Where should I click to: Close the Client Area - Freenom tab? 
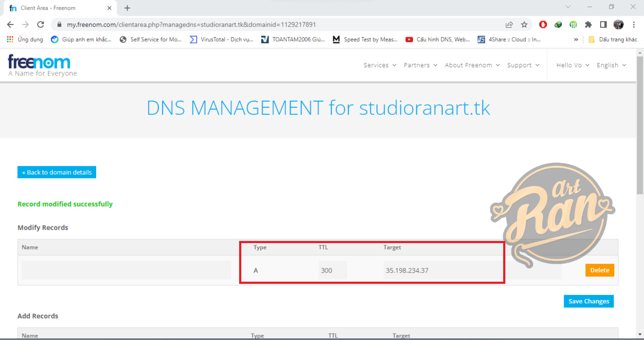coord(109,8)
